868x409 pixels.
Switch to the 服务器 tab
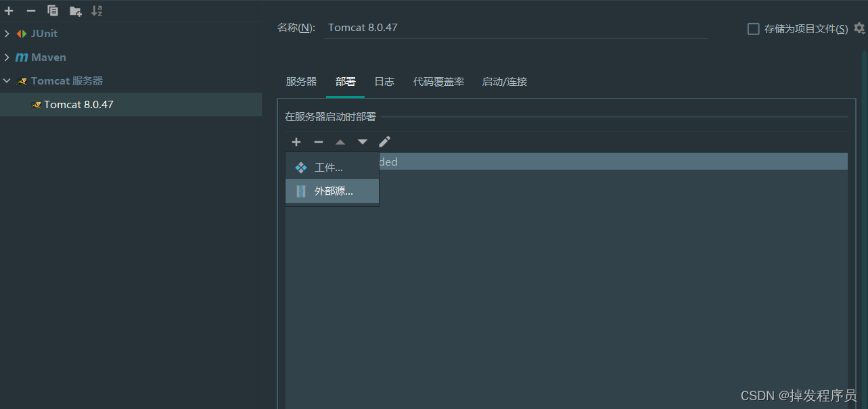pos(301,82)
